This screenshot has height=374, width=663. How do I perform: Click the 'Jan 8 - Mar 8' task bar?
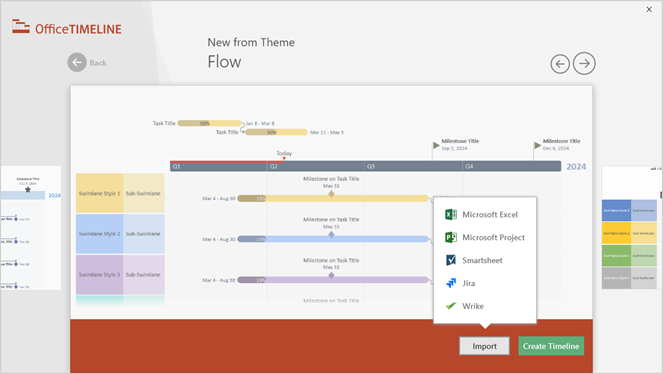click(x=209, y=123)
